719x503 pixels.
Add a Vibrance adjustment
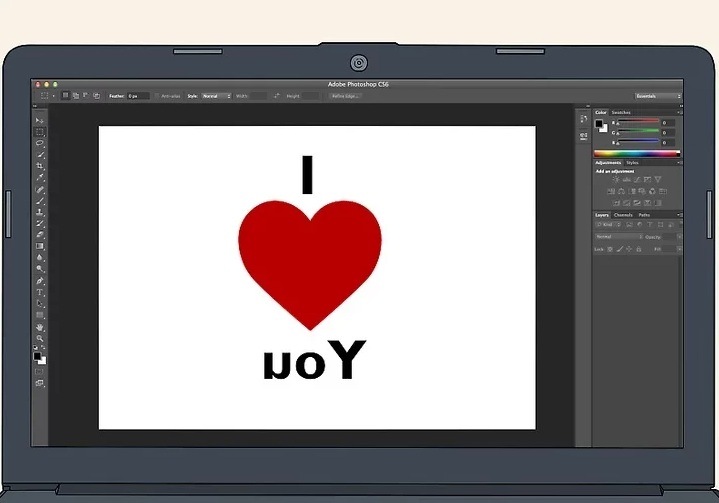pos(658,179)
